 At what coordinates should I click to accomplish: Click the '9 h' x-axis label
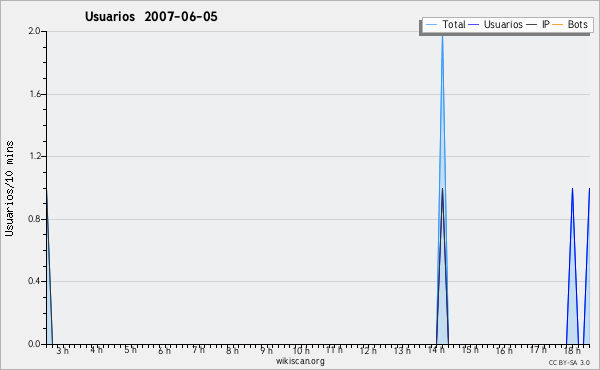pyautogui.click(x=267, y=350)
